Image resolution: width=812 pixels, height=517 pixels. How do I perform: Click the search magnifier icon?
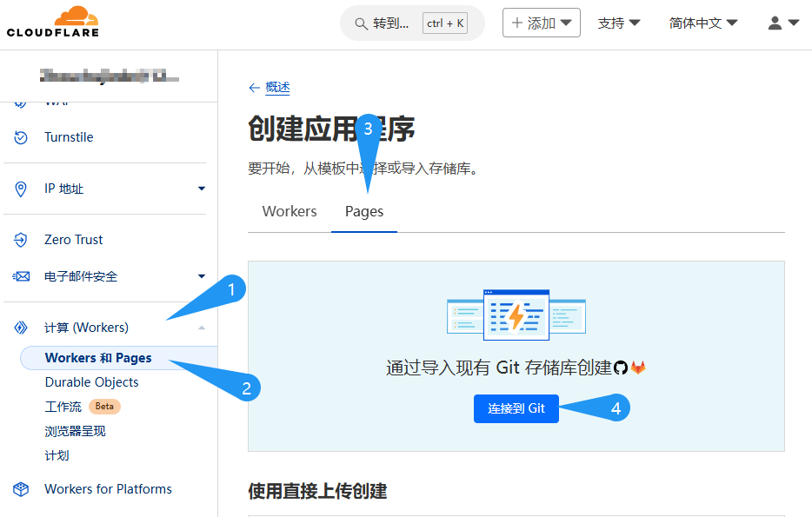tap(361, 23)
